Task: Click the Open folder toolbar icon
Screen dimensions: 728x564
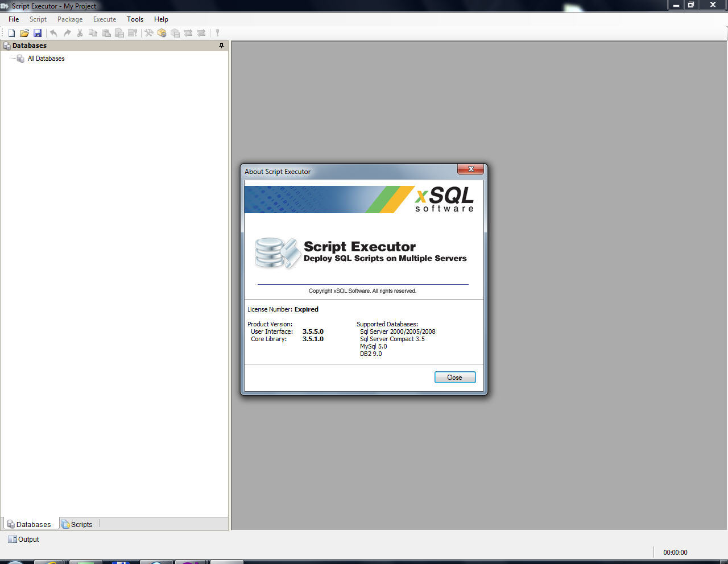Action: coord(24,33)
